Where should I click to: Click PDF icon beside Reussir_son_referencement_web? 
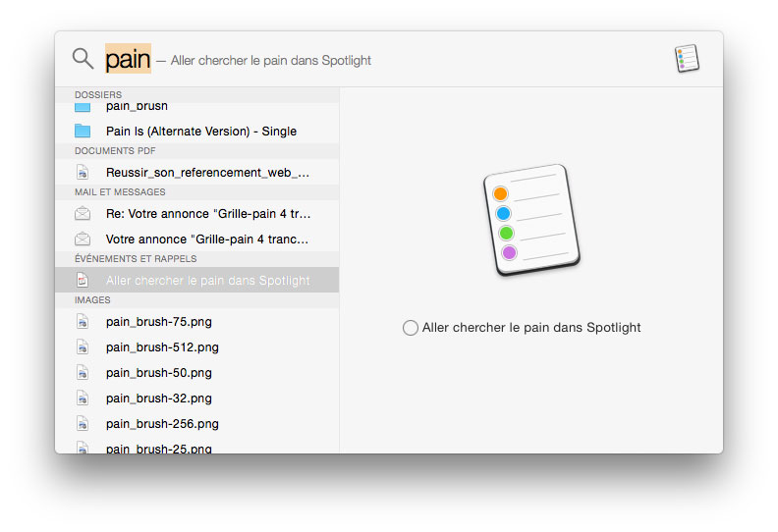[x=83, y=172]
